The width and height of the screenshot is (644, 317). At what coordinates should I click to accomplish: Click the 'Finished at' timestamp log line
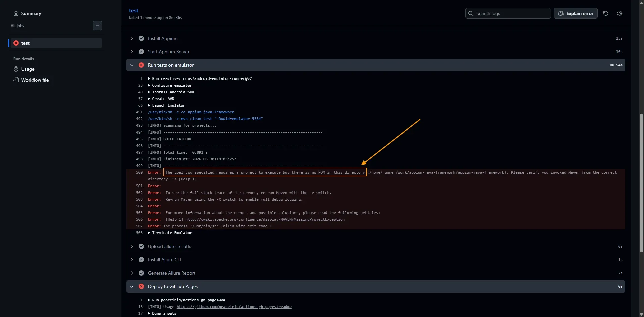point(192,159)
